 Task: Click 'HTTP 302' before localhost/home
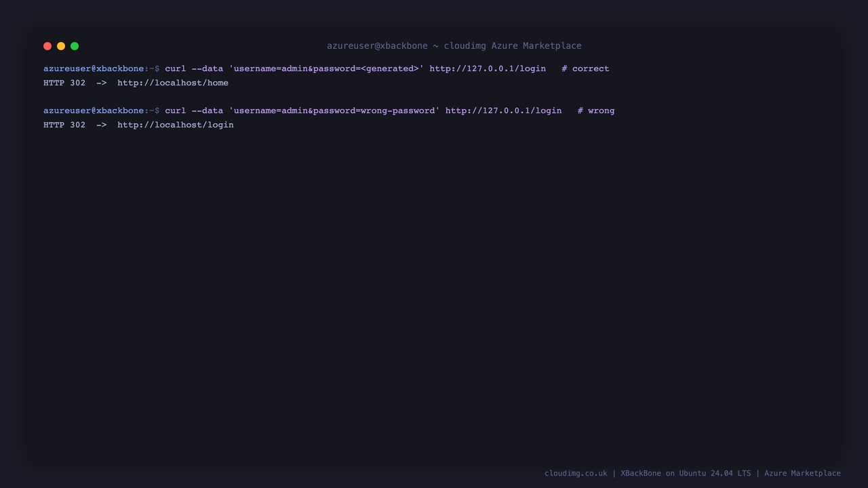tap(64, 83)
